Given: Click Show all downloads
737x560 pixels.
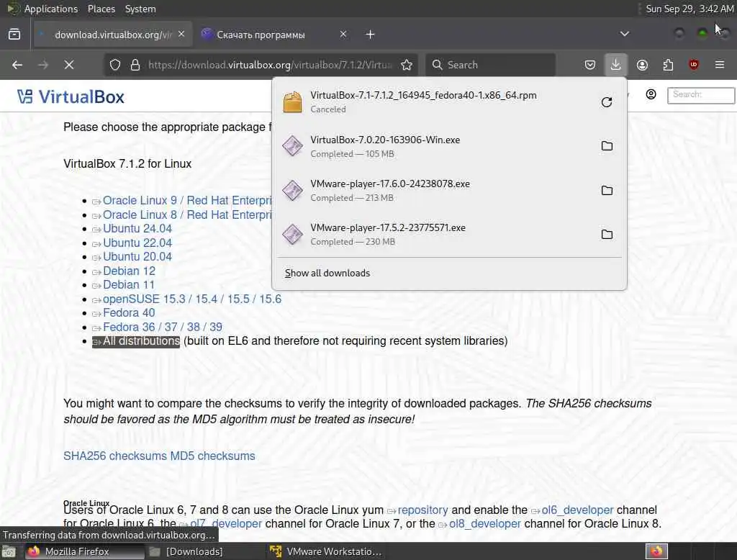Looking at the screenshot, I should point(327,274).
